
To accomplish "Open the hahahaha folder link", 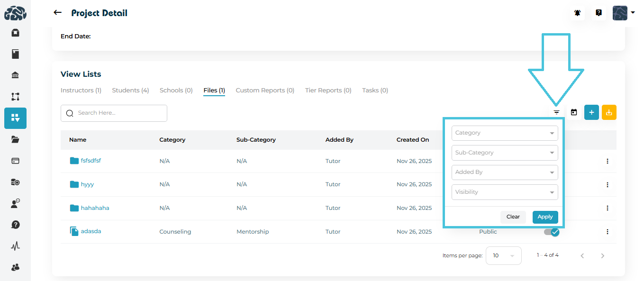I will tap(95, 208).
